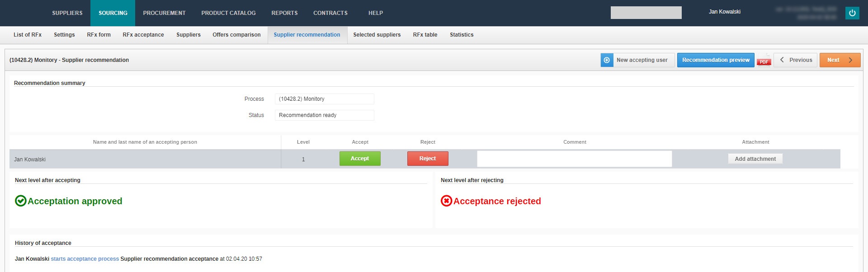This screenshot has height=272, width=868.
Task: Click the plus icon for new accepting user
Action: click(x=607, y=60)
